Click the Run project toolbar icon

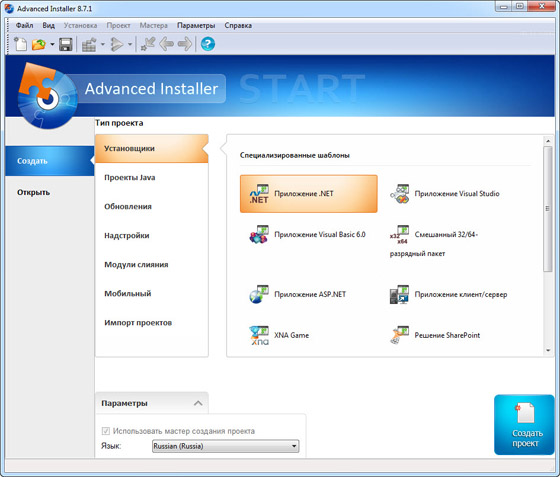(x=116, y=45)
